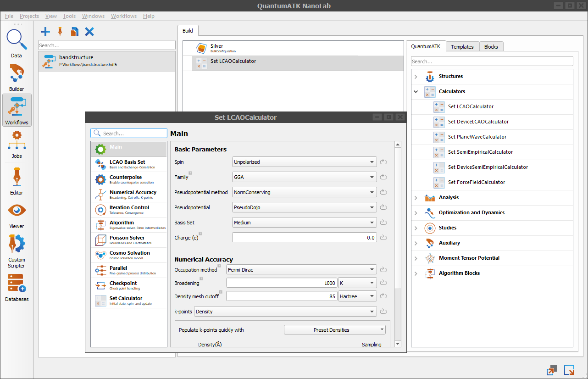Reset Pseudopotential method to default
This screenshot has width=588, height=379.
click(x=384, y=192)
